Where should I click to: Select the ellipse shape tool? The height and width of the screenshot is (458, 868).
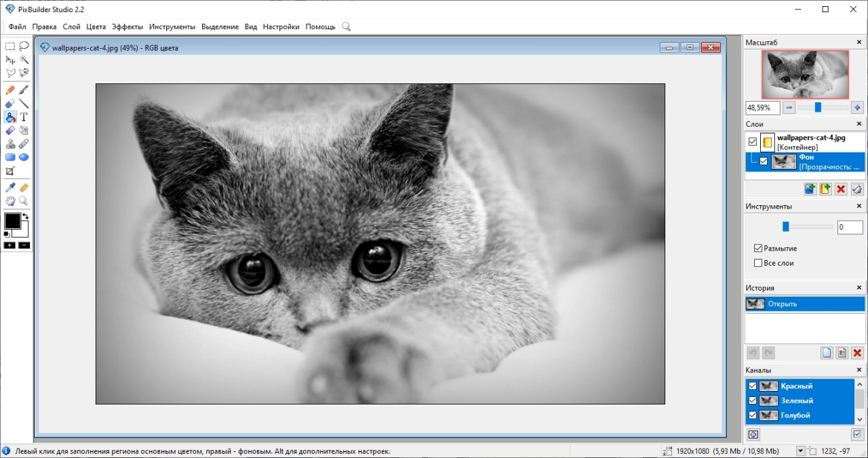tap(24, 157)
